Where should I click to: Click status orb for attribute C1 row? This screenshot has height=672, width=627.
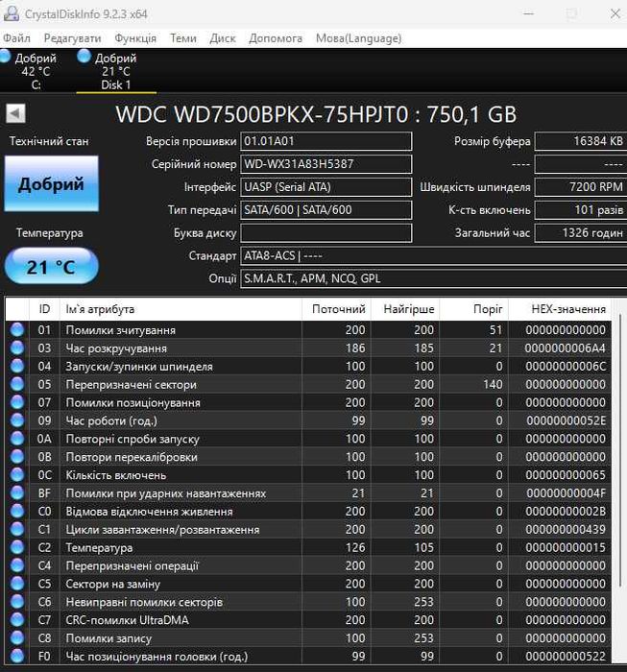pos(17,529)
